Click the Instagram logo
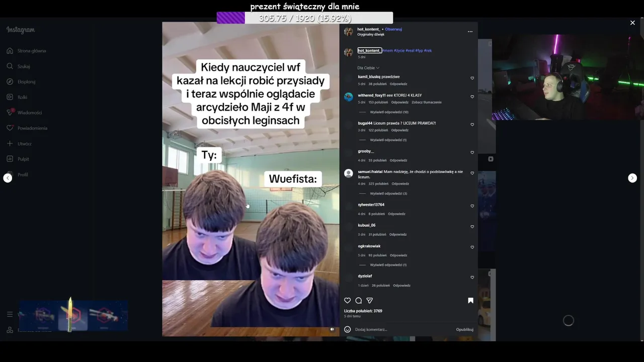The image size is (644, 362). (x=21, y=30)
